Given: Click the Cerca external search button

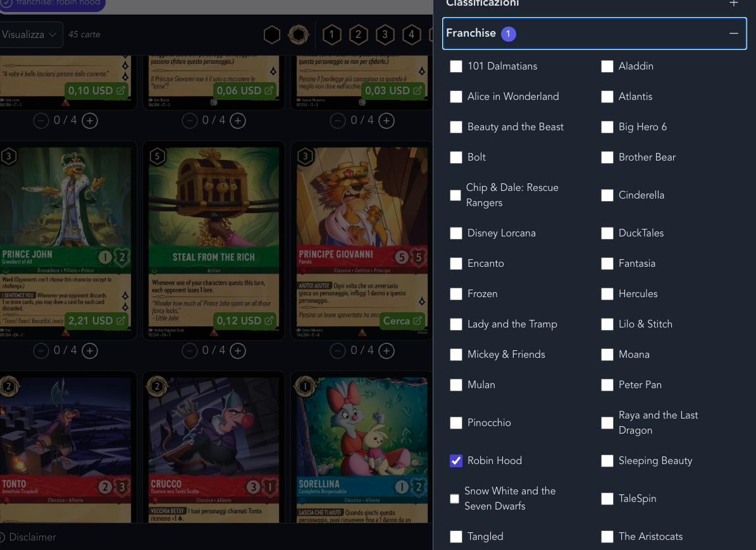Looking at the screenshot, I should (402, 321).
